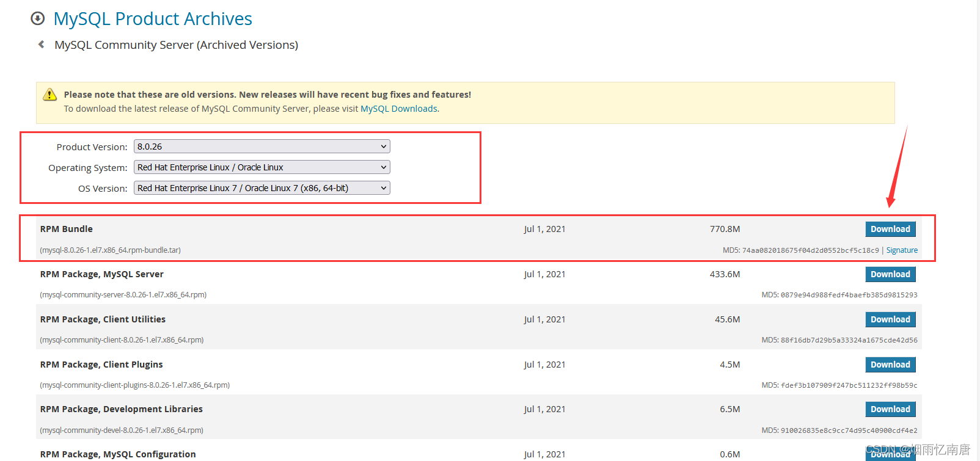Screen dimensions: 980x461
Task: Open the OS Version dropdown
Action: pos(261,188)
